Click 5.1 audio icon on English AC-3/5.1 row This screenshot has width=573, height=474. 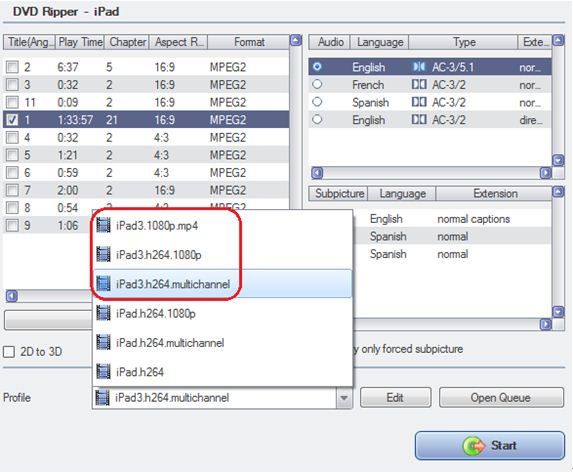point(419,67)
